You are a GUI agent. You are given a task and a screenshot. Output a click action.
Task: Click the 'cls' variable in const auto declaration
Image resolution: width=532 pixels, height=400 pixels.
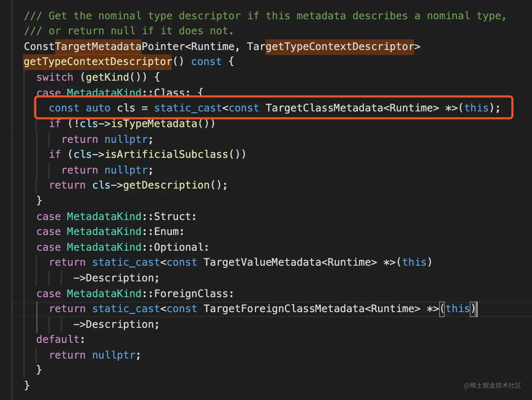pos(126,108)
